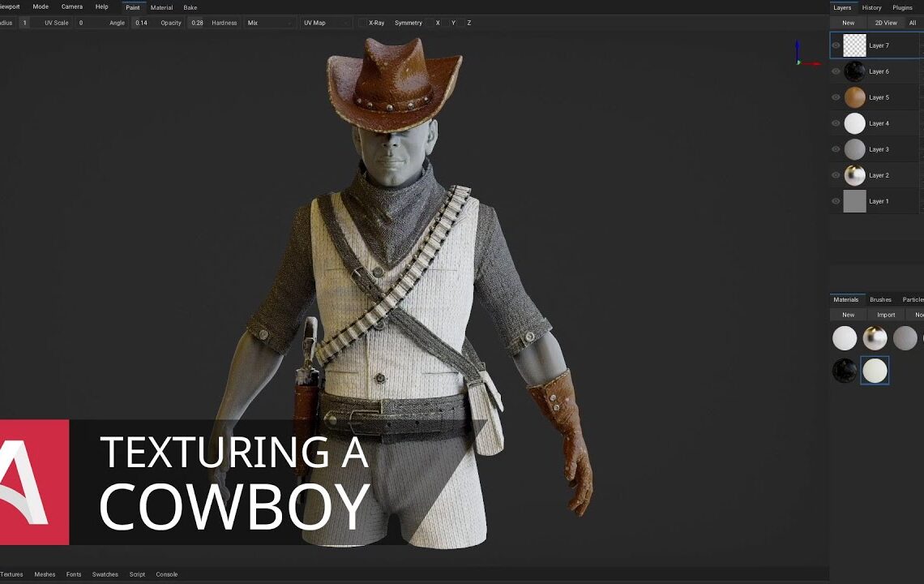Select the dark textured material ball
The height and width of the screenshot is (584, 924).
click(845, 369)
